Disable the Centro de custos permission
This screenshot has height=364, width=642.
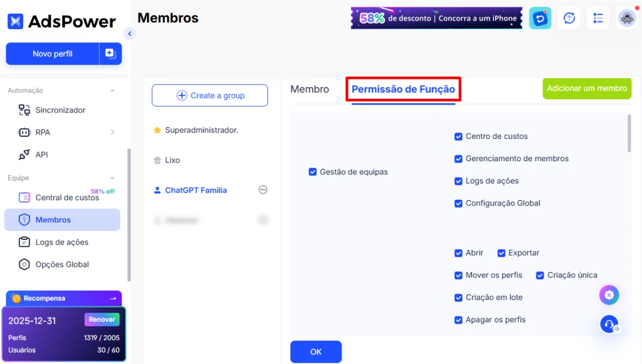click(458, 136)
